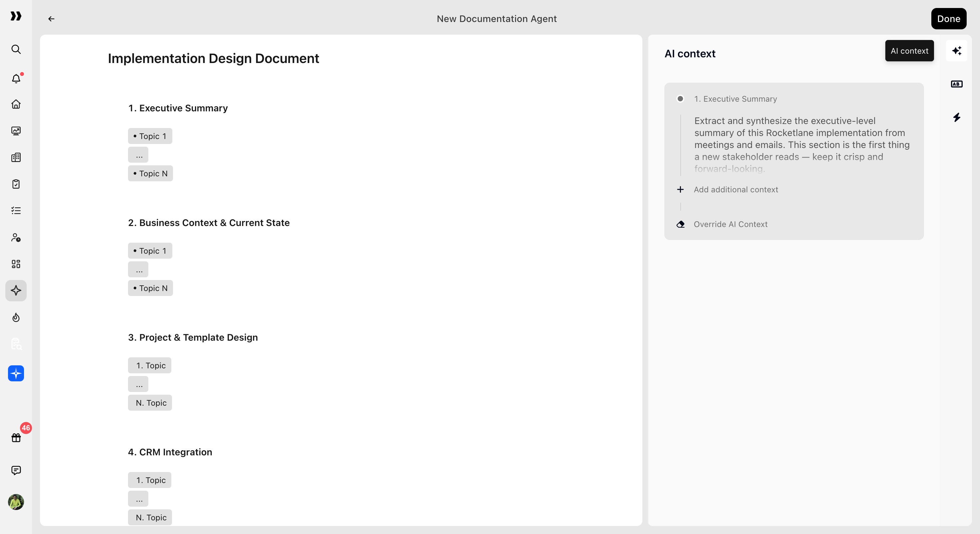Click the Implementation Design Document title

point(213,58)
